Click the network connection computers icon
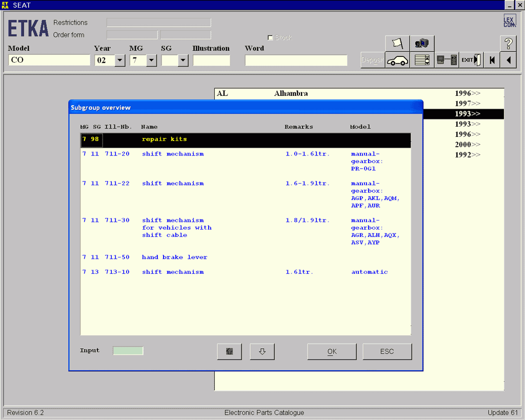Image resolution: width=525 pixels, height=420 pixels. click(x=447, y=61)
